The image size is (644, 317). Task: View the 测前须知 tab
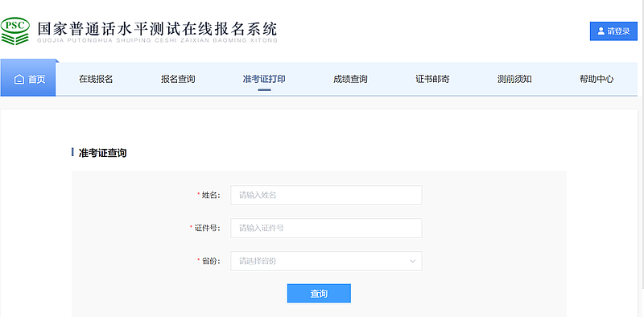[514, 79]
